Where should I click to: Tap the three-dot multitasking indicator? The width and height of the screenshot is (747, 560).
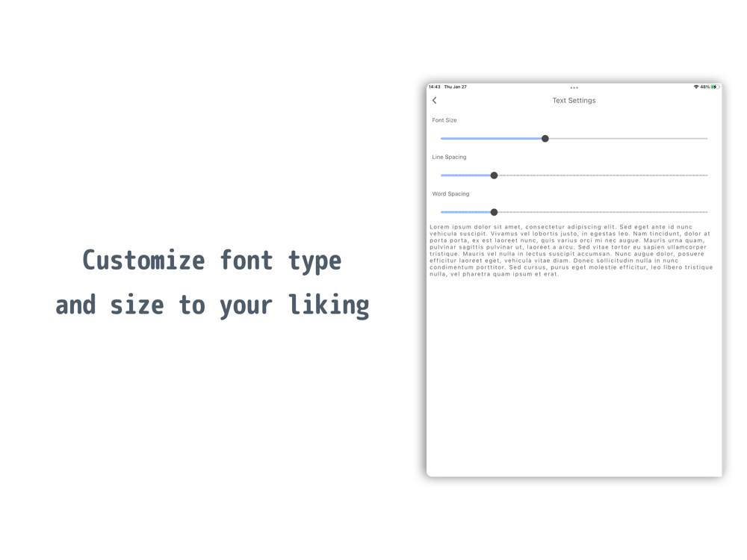pyautogui.click(x=574, y=87)
